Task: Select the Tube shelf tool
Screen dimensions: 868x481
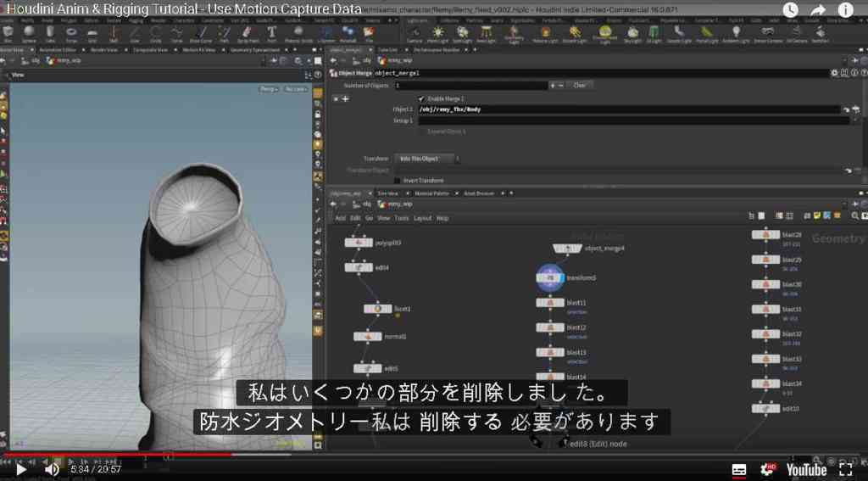Action: (x=50, y=34)
